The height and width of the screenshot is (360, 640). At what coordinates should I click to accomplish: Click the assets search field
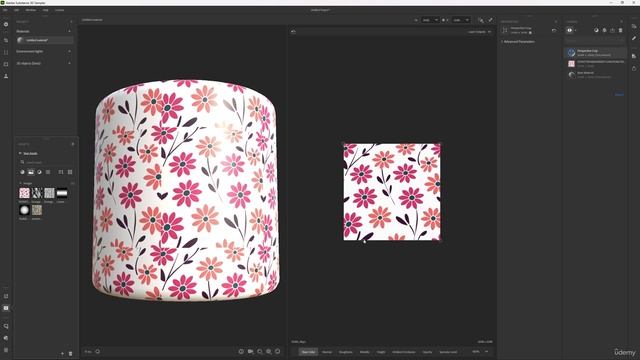(x=47, y=162)
